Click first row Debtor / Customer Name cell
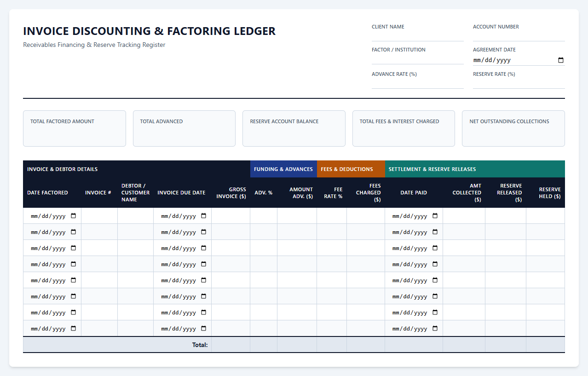Viewport: 588px width, 376px height. tap(136, 216)
